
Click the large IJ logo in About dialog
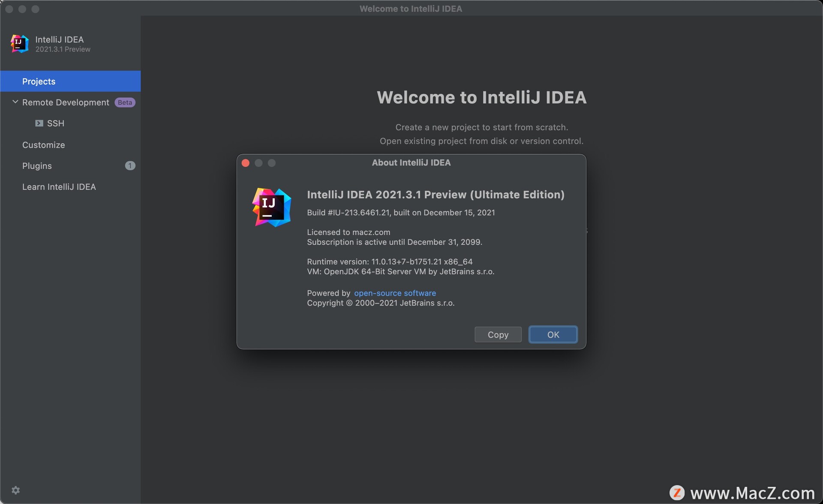[x=272, y=207]
